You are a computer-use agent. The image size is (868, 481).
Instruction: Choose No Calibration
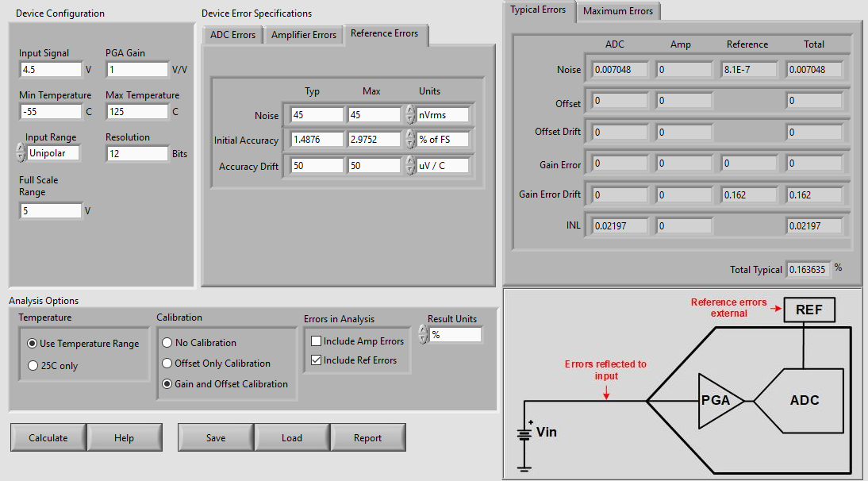point(167,343)
